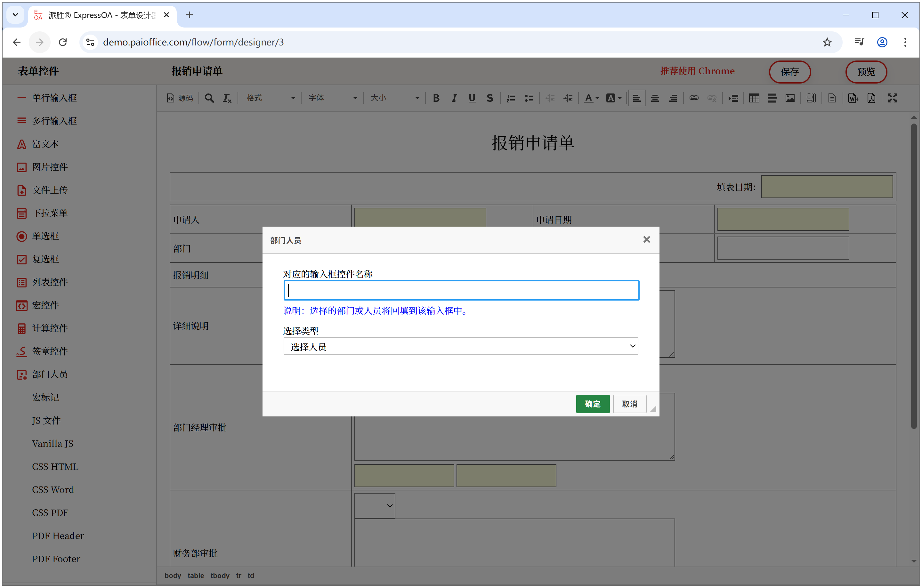
Task: Select 复选框 in the controls sidebar
Action: coord(45,259)
